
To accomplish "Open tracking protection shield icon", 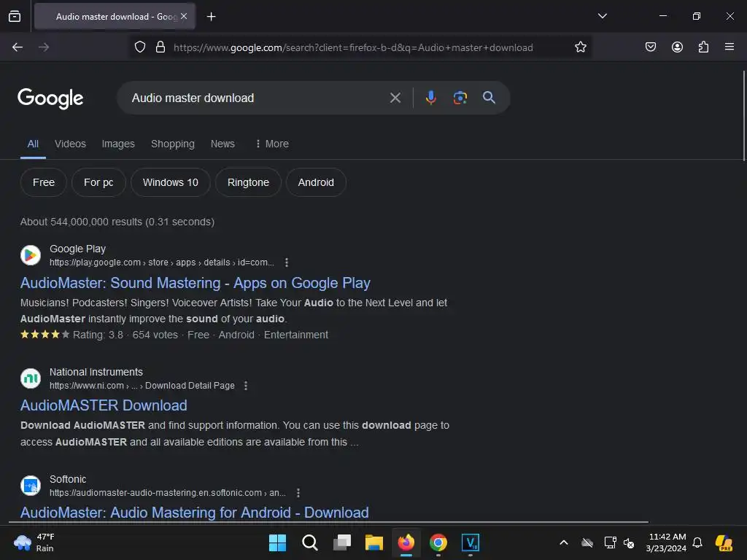I will click(139, 47).
